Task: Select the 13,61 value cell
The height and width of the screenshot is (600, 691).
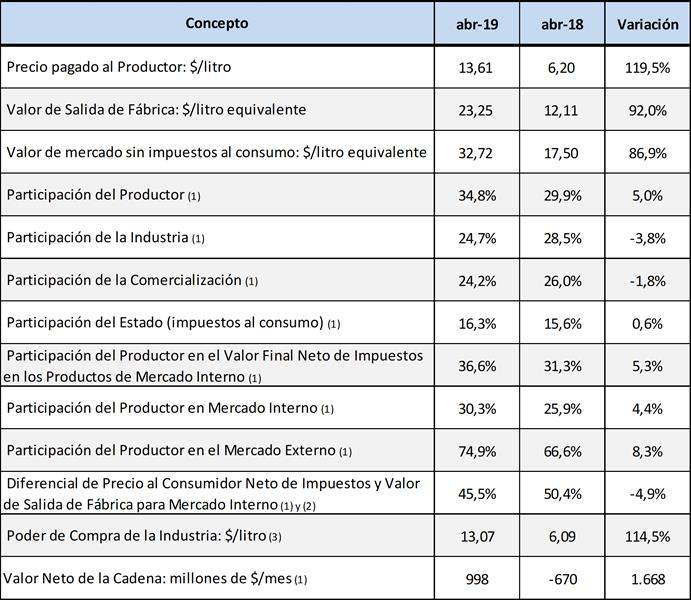Action: (x=477, y=67)
